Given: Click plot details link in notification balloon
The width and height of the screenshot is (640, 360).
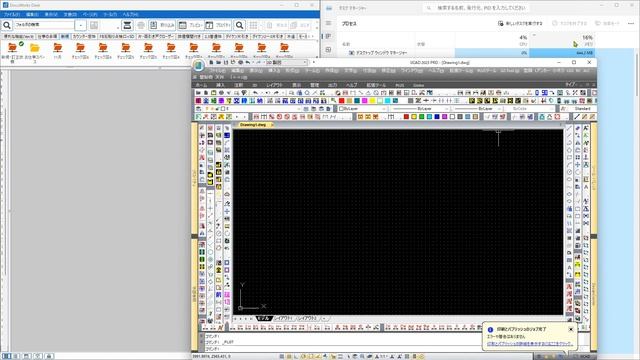Looking at the screenshot, I should coord(530,344).
